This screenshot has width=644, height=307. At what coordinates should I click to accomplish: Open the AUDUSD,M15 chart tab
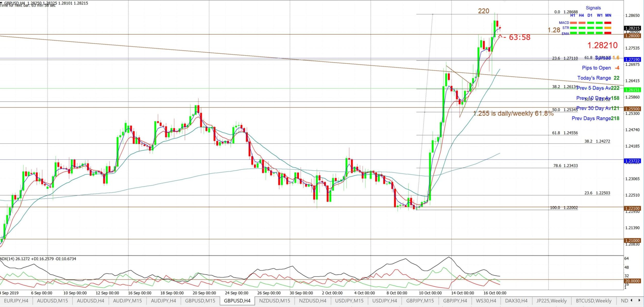(x=52, y=301)
